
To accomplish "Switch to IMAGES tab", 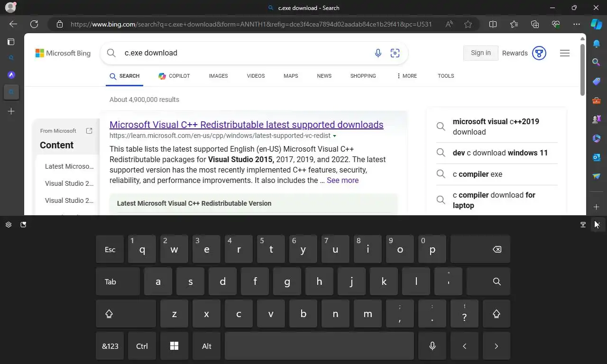I will coord(218,76).
